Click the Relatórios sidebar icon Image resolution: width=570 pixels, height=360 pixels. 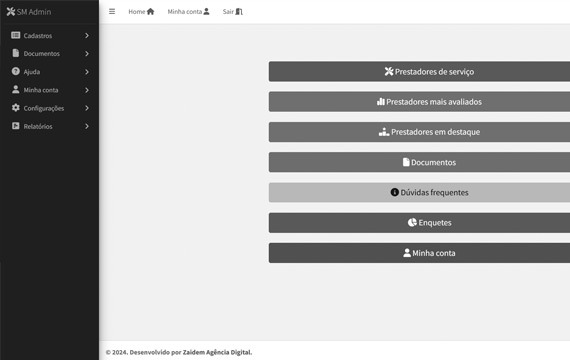(x=16, y=126)
